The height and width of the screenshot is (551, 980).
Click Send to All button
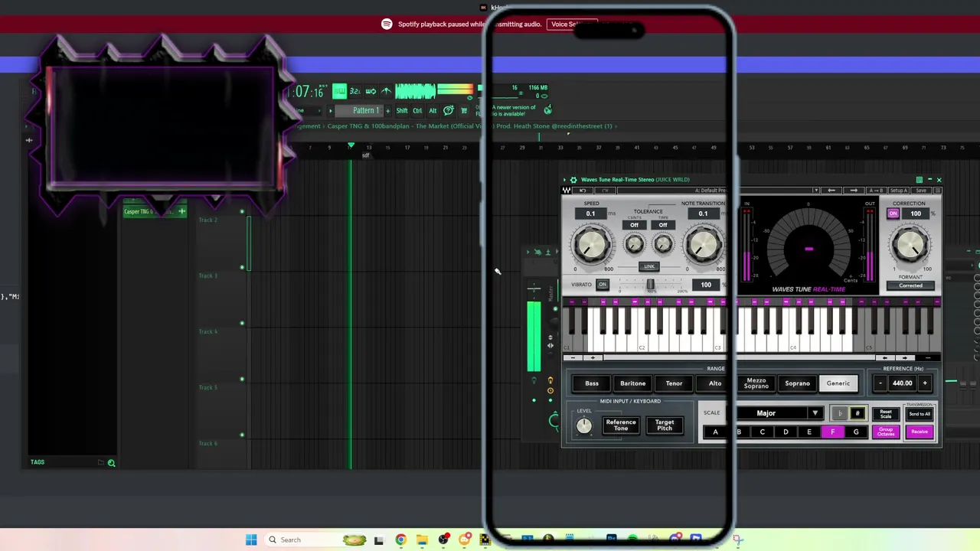920,414
